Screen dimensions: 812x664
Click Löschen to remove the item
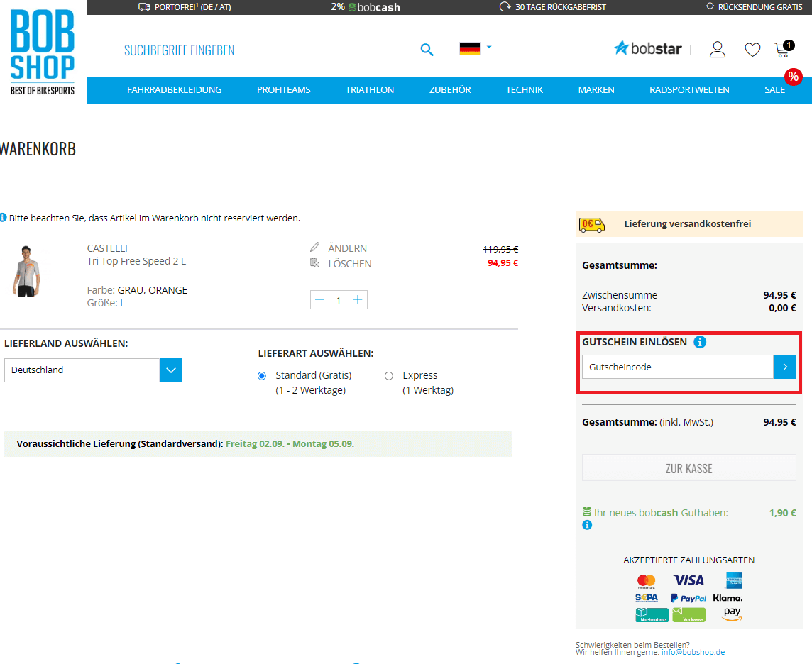tap(349, 264)
